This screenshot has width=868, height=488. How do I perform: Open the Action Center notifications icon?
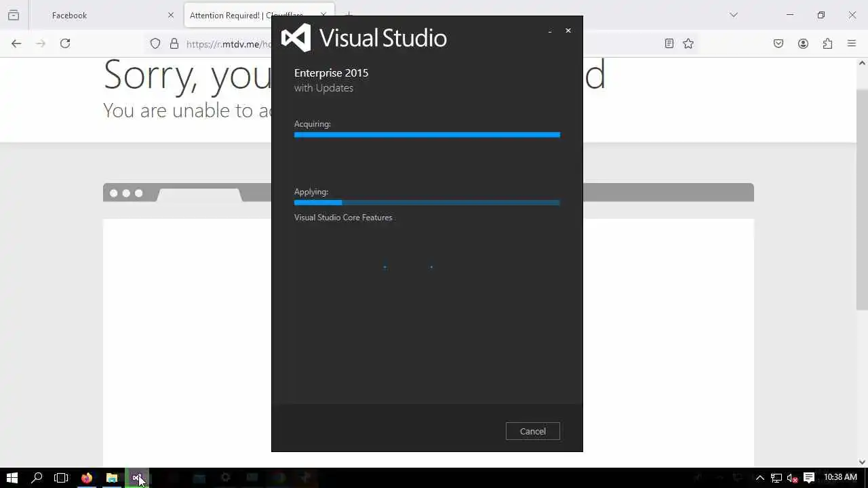[x=808, y=478]
